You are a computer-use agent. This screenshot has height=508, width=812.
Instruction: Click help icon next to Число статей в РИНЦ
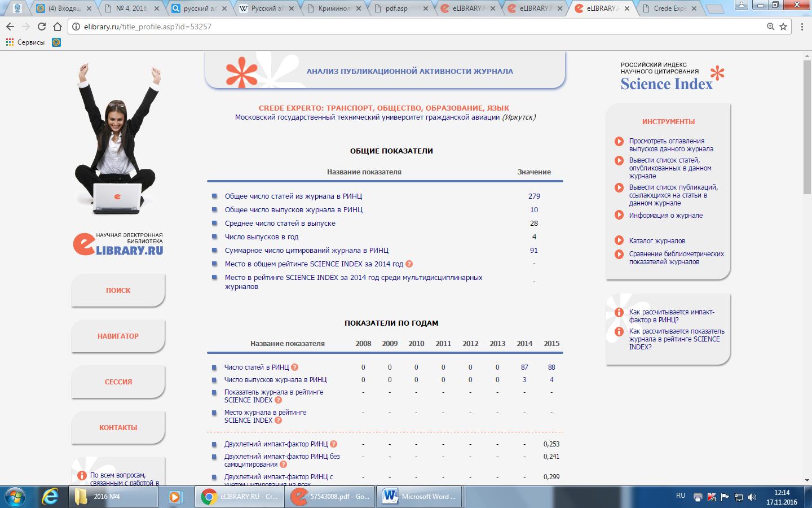pos(295,367)
